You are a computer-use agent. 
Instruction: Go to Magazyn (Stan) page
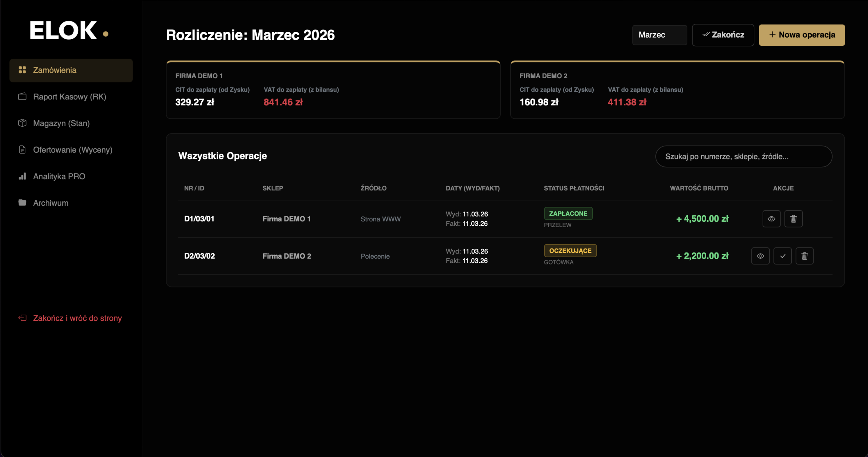coord(61,123)
